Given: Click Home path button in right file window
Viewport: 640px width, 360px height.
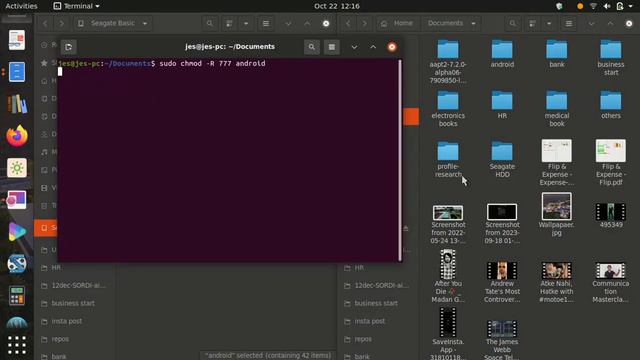Looking at the screenshot, I should [x=398, y=23].
